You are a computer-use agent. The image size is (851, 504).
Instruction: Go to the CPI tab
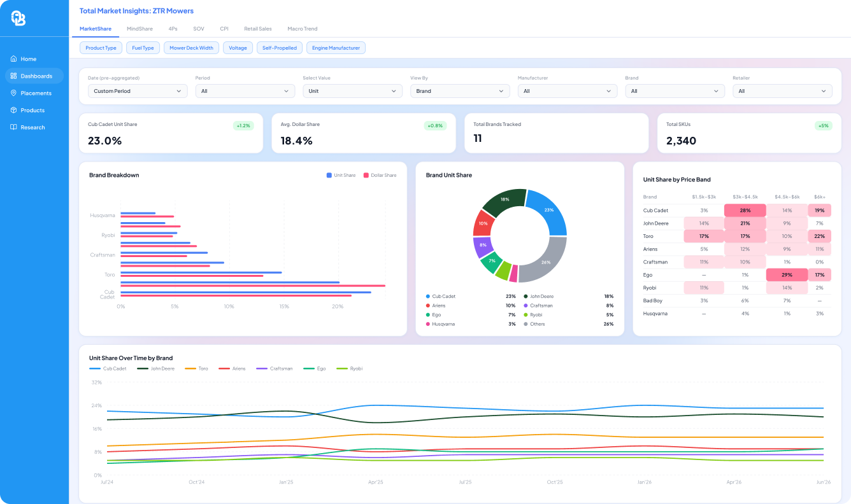pos(224,29)
